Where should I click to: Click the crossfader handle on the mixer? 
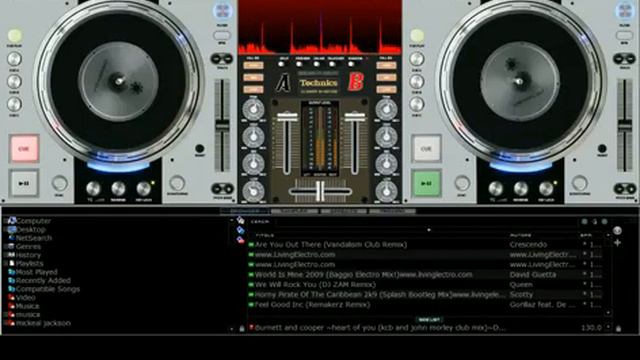point(320,191)
